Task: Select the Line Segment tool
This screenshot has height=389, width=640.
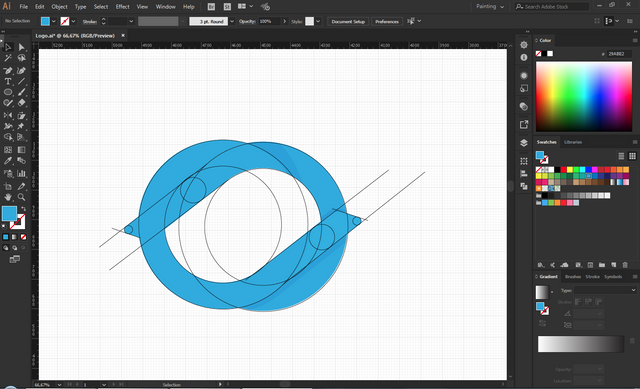Action: coord(22,81)
